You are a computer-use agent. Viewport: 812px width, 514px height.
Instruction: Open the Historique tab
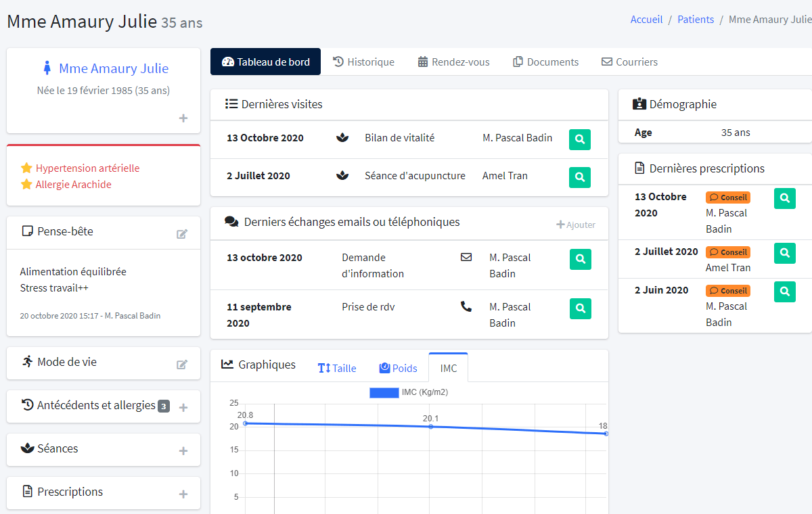[363, 62]
